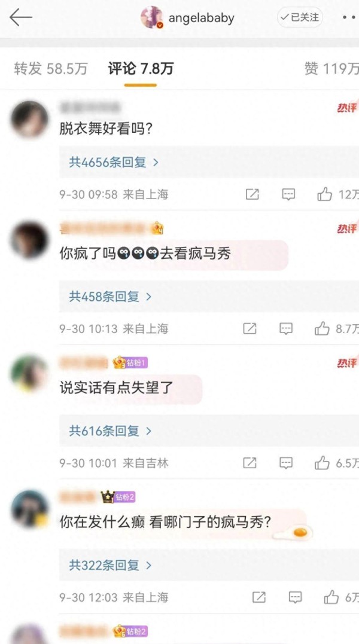
Task: Reply to the 你疯了吗 comment
Action: coord(286,328)
